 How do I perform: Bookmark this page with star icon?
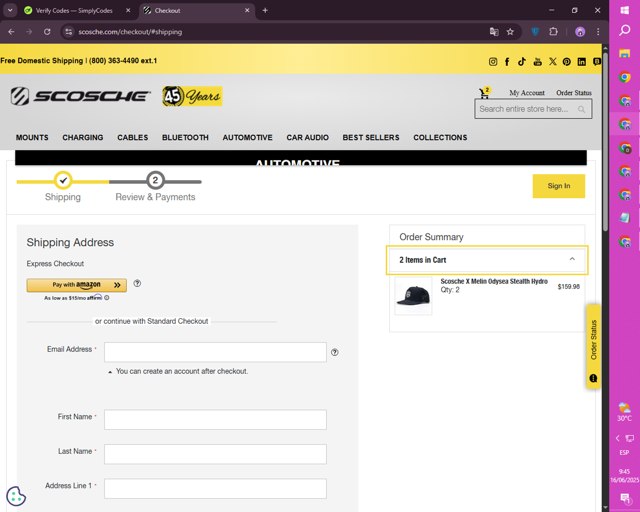coord(510,32)
